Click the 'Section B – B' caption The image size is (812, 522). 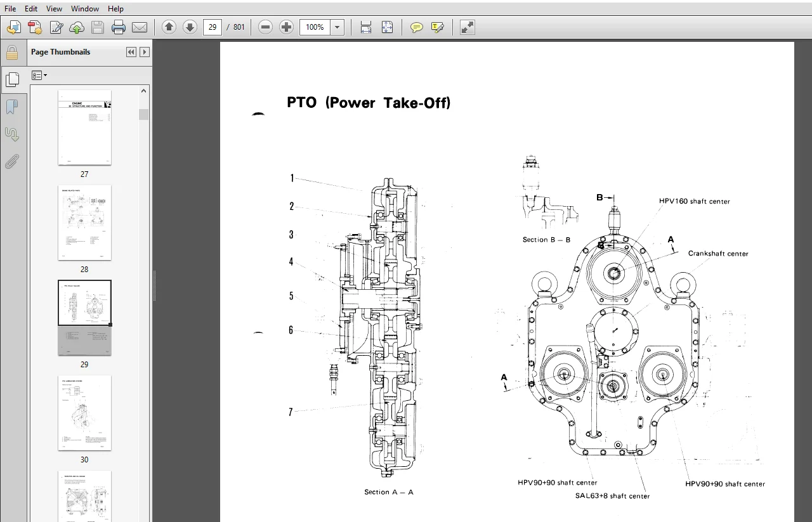pyautogui.click(x=546, y=240)
